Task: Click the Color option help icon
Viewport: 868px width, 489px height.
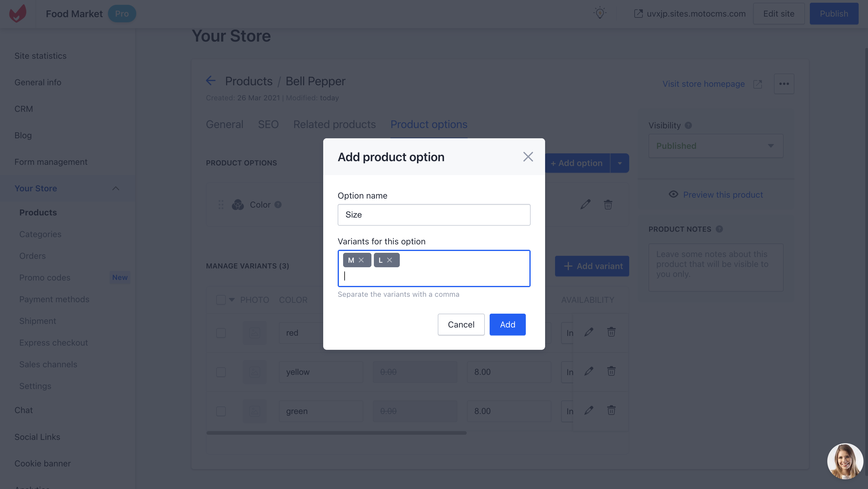Action: point(278,204)
